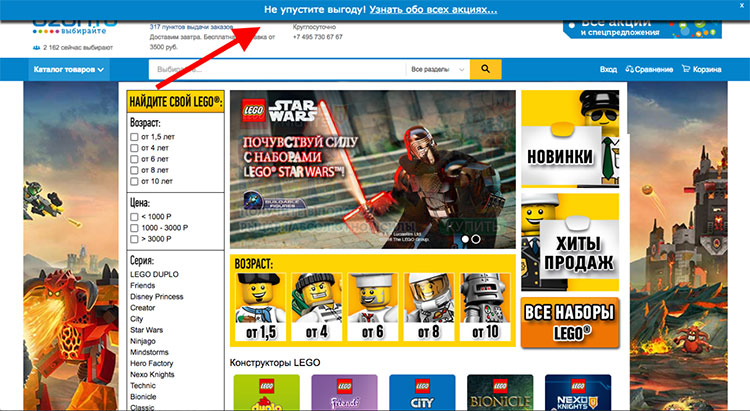Expand the Каталог товаров dropdown

69,69
